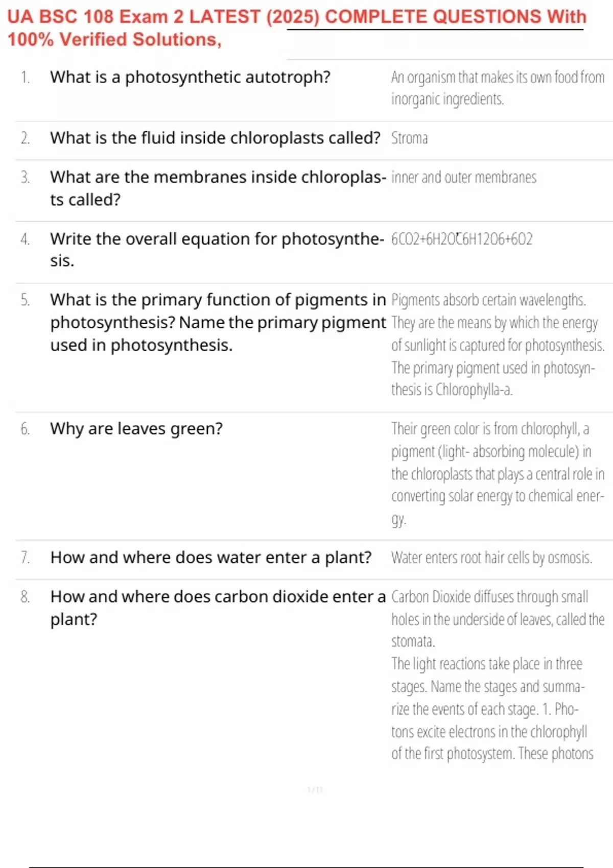
Task: Click the photosynthesis equation answer
Action: point(461,239)
